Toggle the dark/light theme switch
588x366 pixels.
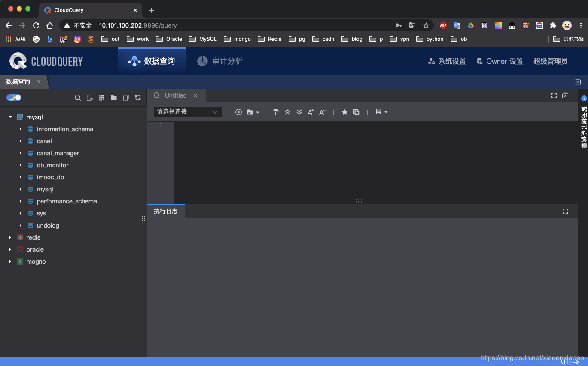click(x=13, y=98)
